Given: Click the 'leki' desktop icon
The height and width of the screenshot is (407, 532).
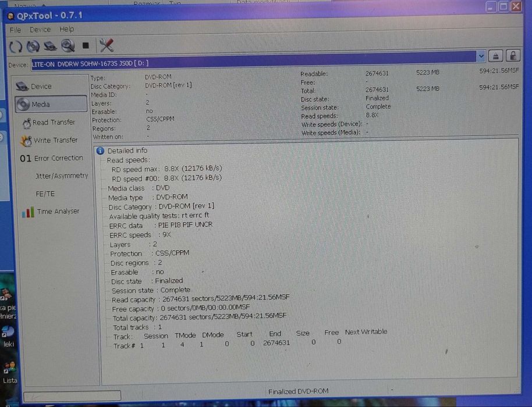Looking at the screenshot, I should [8, 337].
